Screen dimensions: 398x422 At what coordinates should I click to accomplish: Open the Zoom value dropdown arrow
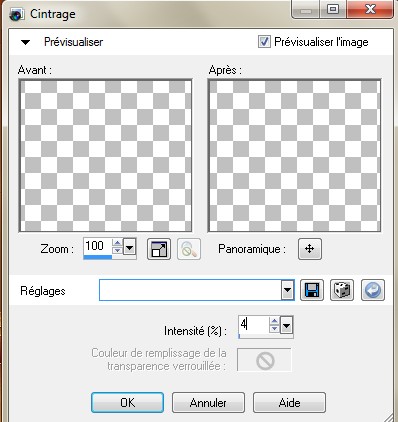coord(129,247)
